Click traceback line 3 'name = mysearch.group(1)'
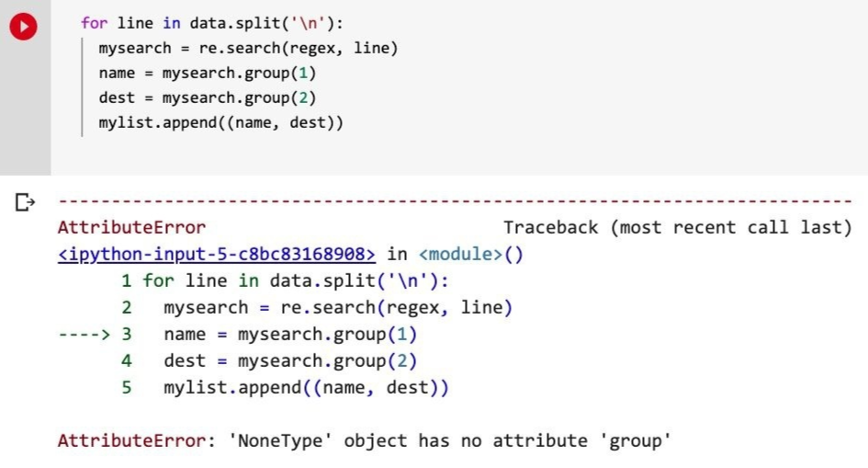The width and height of the screenshot is (868, 468). click(x=290, y=335)
